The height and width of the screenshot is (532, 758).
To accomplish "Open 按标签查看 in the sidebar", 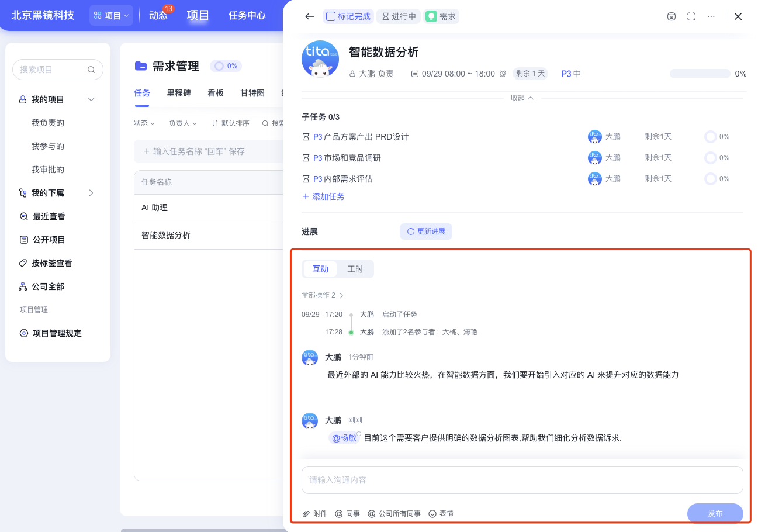I will (46, 263).
